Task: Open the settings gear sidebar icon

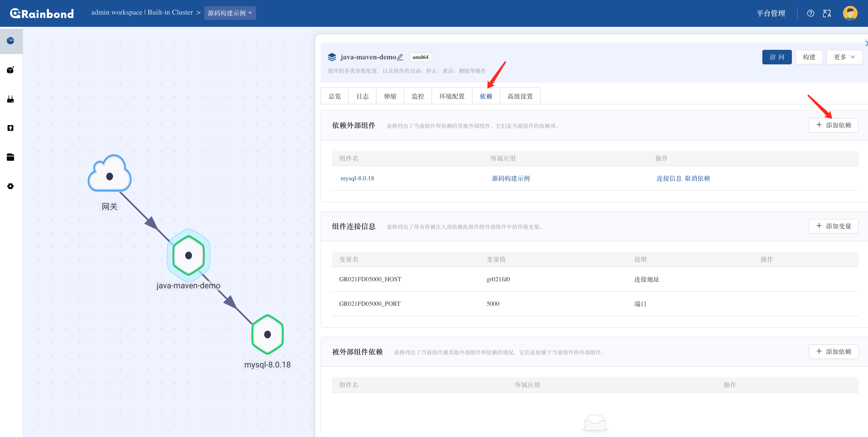Action: (11, 186)
